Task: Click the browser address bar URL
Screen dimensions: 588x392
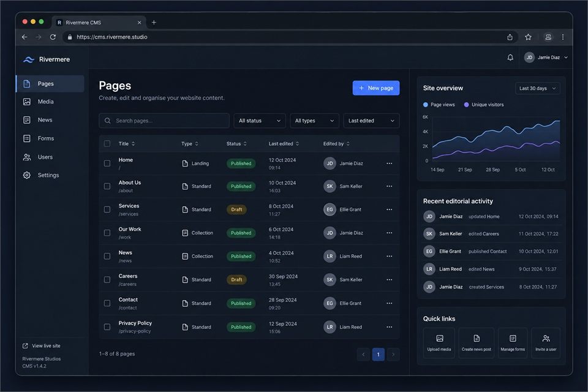Action: [111, 37]
